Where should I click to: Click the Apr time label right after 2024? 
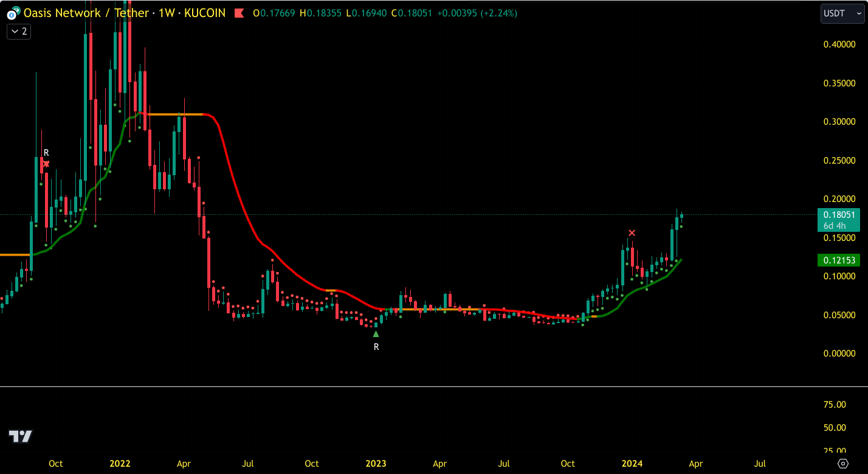point(696,464)
